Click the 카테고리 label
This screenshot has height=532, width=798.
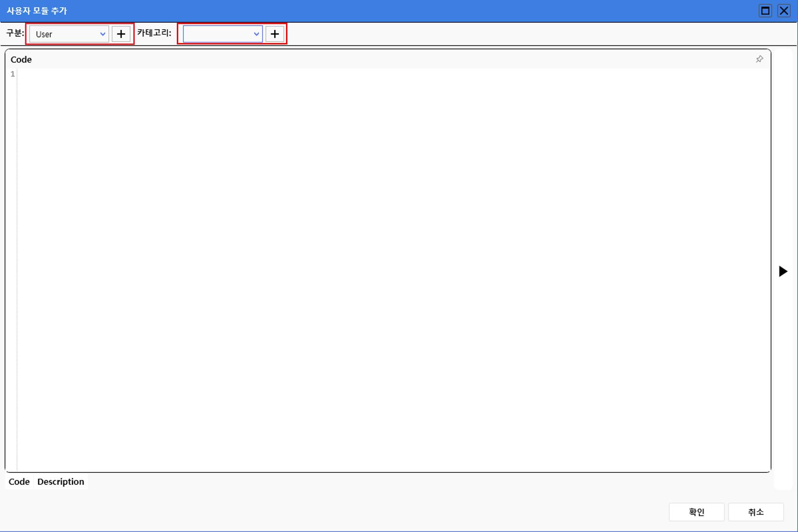[x=154, y=33]
